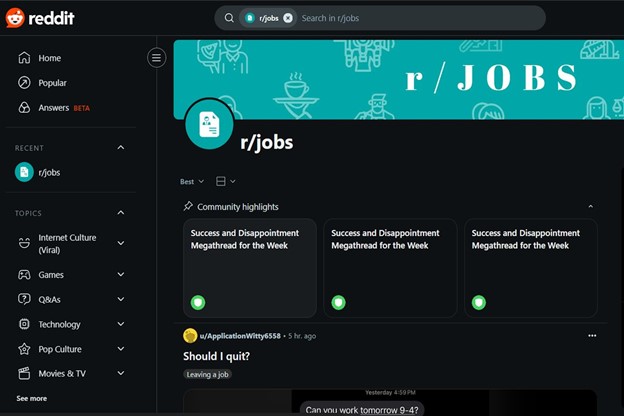Viewport: 624px width, 416px height.
Task: Expand Internet Culture (Viral) topic chevron
Action: [x=121, y=243]
